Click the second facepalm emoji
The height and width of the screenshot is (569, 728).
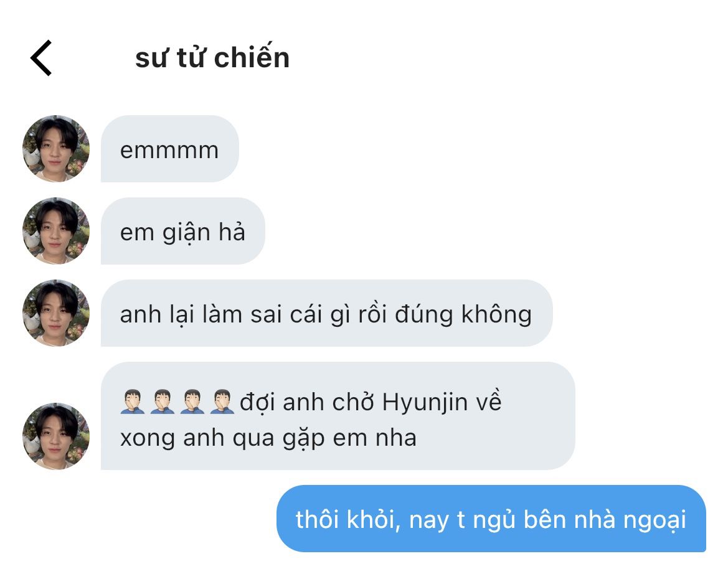tap(163, 402)
